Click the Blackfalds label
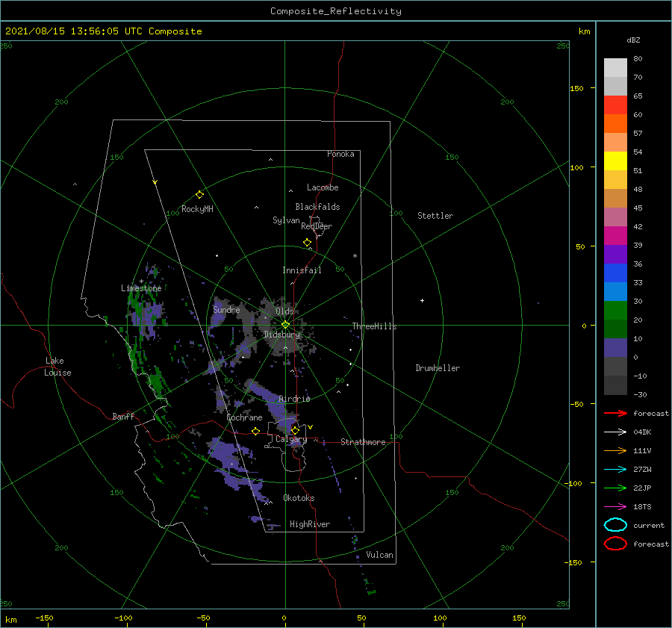 (317, 207)
